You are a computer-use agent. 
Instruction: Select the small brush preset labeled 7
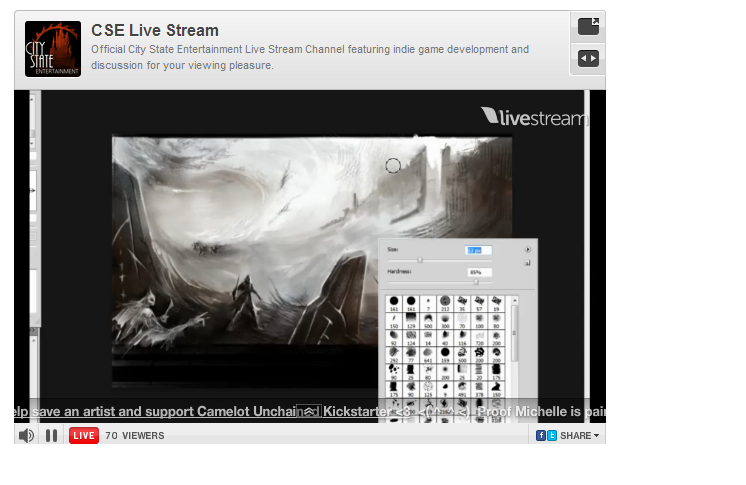coord(428,304)
